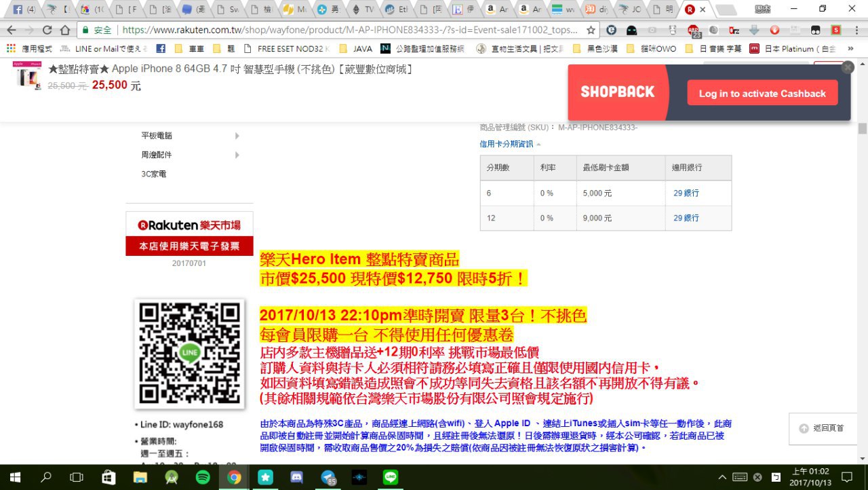
Task: Switch to the TV browser tab
Action: (x=363, y=10)
